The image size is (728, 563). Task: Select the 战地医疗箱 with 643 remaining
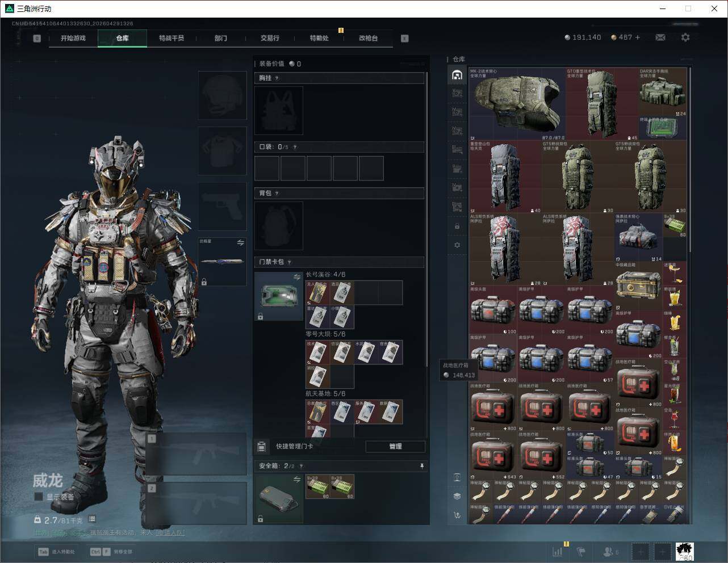(x=493, y=456)
